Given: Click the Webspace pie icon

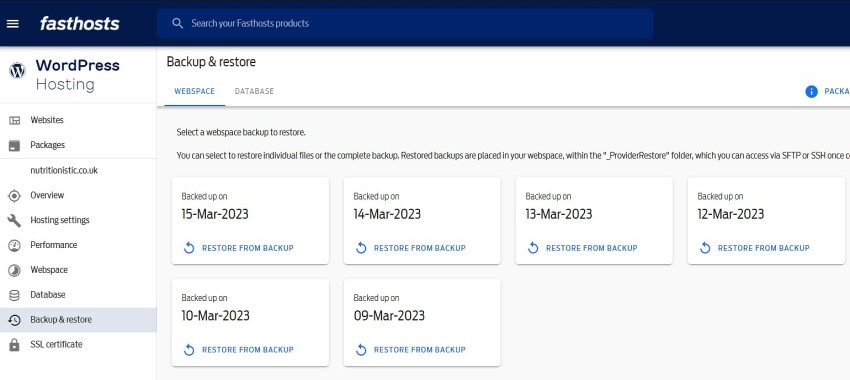Looking at the screenshot, I should 15,270.
